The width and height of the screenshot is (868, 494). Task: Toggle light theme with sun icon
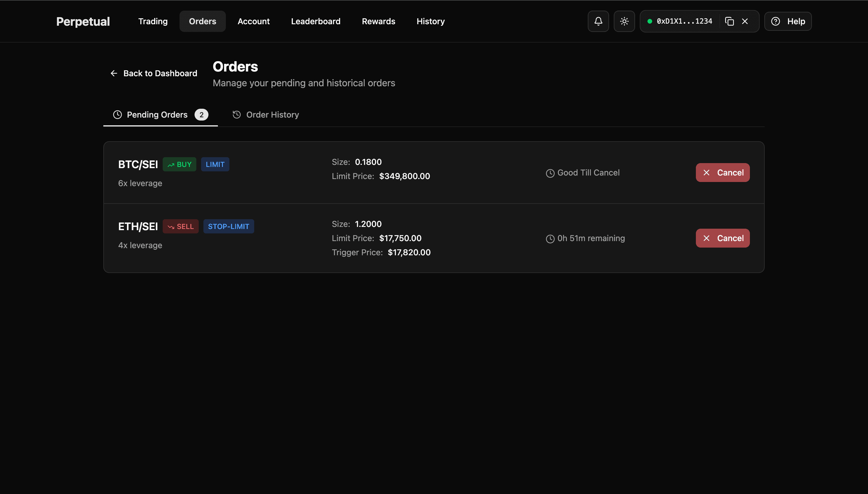[624, 21]
